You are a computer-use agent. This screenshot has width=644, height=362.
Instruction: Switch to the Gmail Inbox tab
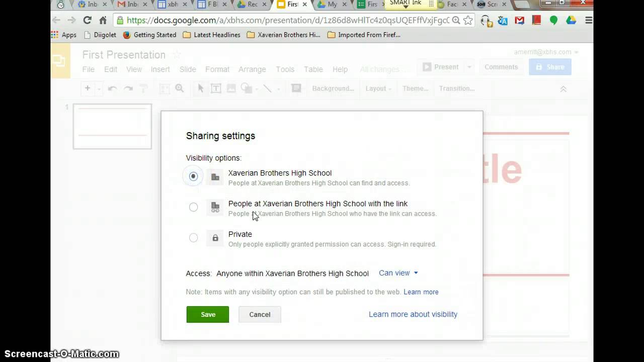132,5
